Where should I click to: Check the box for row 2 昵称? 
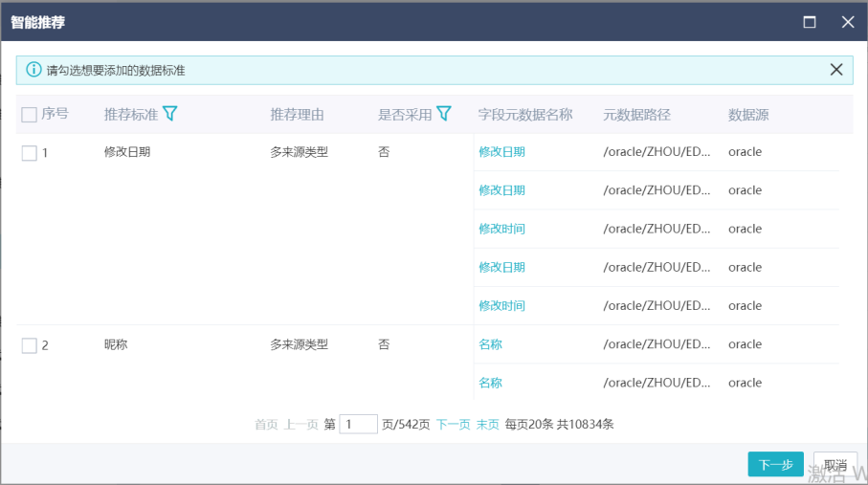click(29, 345)
